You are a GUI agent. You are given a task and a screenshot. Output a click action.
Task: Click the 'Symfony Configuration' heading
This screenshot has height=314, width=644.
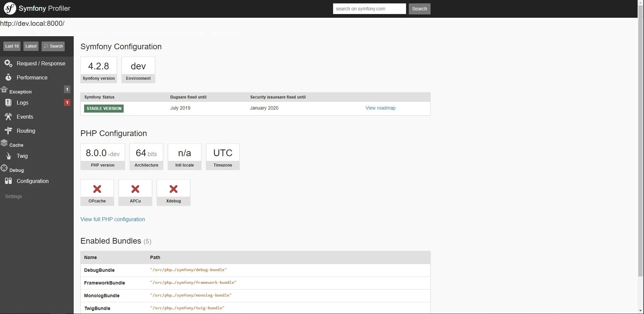tap(121, 47)
